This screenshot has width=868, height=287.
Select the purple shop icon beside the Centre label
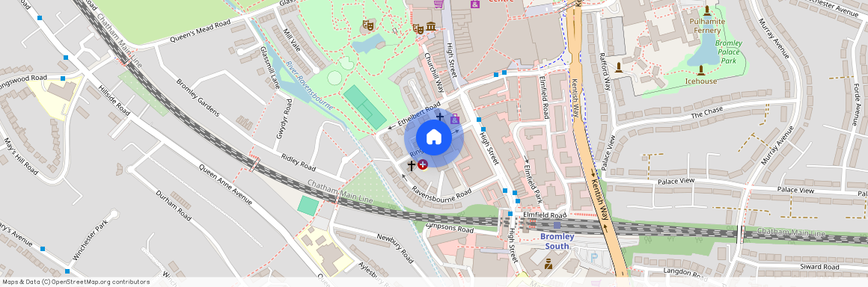tap(475, 3)
